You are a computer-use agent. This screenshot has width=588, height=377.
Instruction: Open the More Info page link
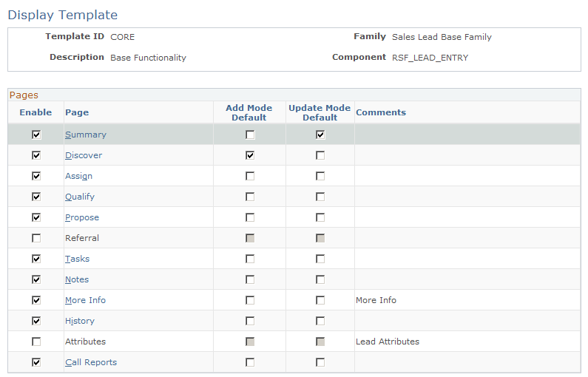[86, 300]
